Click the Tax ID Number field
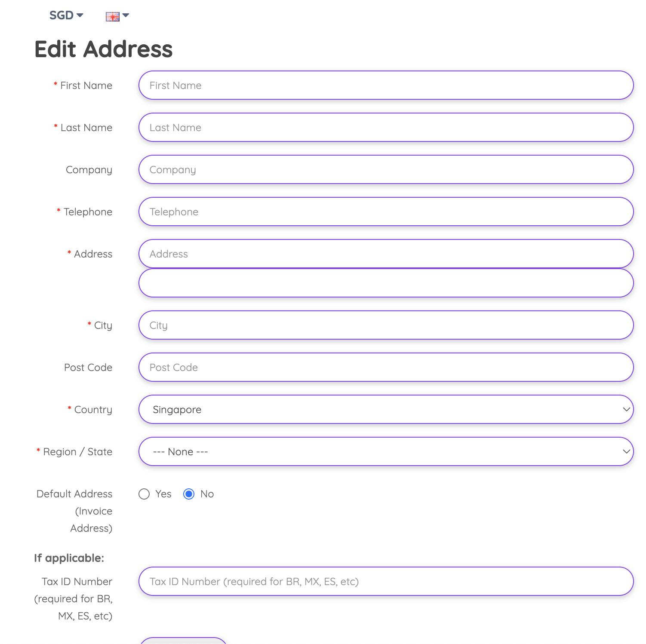This screenshot has height=644, width=646. click(x=385, y=581)
